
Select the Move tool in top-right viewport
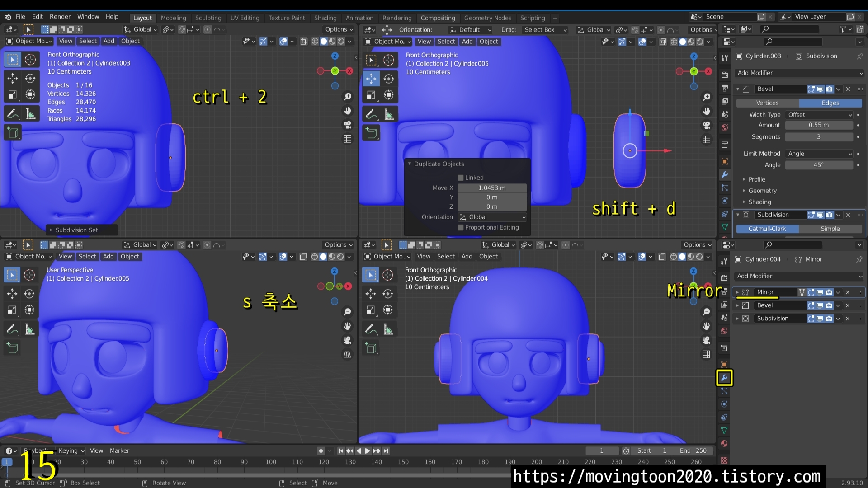(x=371, y=79)
